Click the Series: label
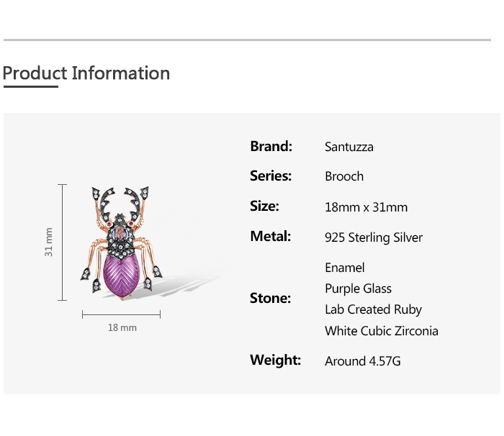The width and height of the screenshot is (504, 436). coord(271,176)
